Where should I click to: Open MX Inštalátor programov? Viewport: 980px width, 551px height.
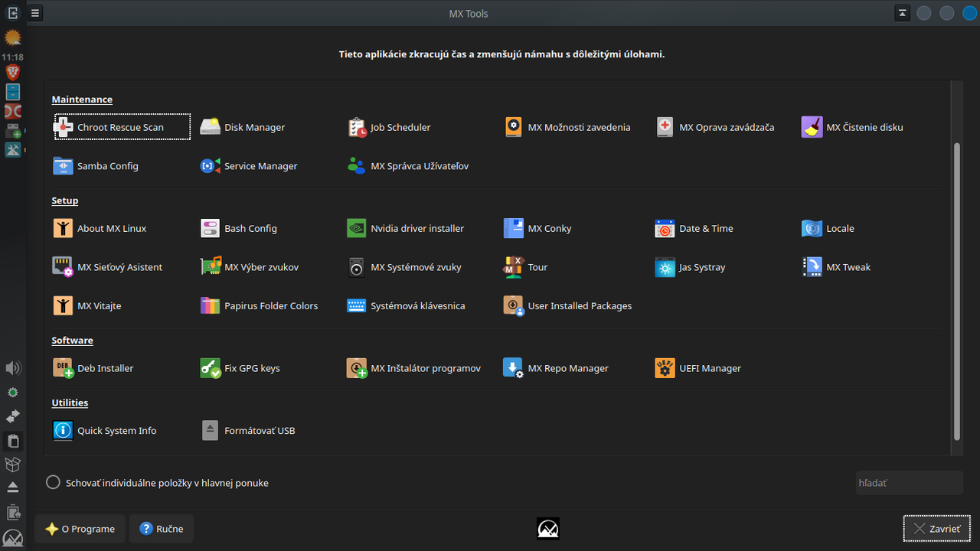coord(414,368)
